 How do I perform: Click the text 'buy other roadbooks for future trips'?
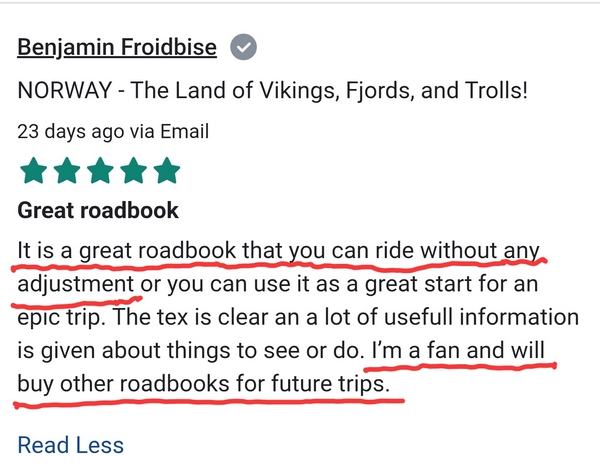click(x=202, y=384)
